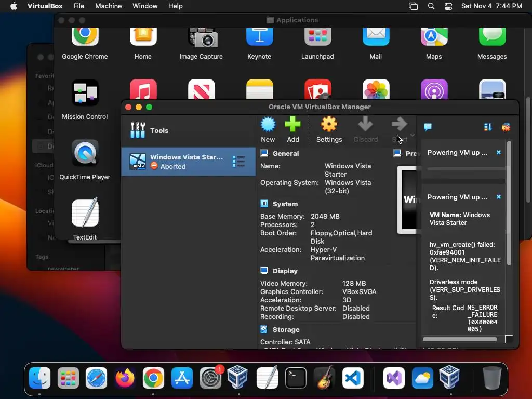Click Terminal in the Dock
This screenshot has height=399, width=532.
click(x=296, y=378)
